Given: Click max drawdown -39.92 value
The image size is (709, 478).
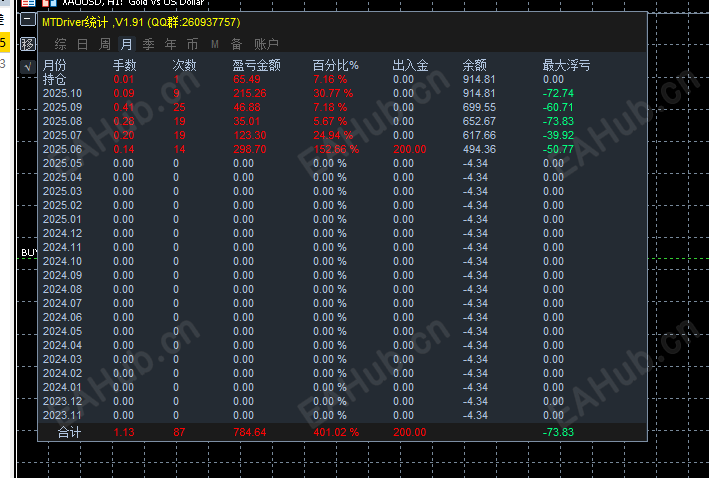Looking at the screenshot, I should click(558, 136).
